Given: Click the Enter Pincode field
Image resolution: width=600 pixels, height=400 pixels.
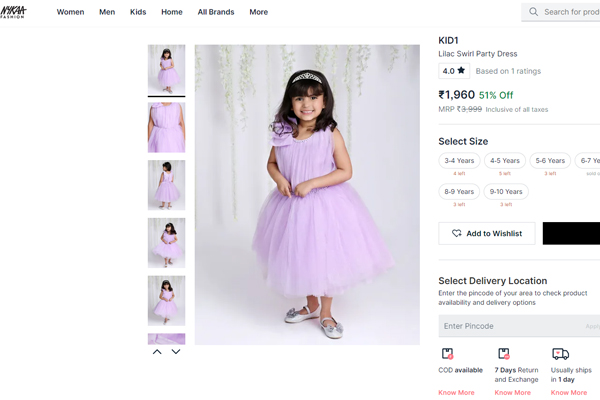Looking at the screenshot, I should tap(510, 326).
